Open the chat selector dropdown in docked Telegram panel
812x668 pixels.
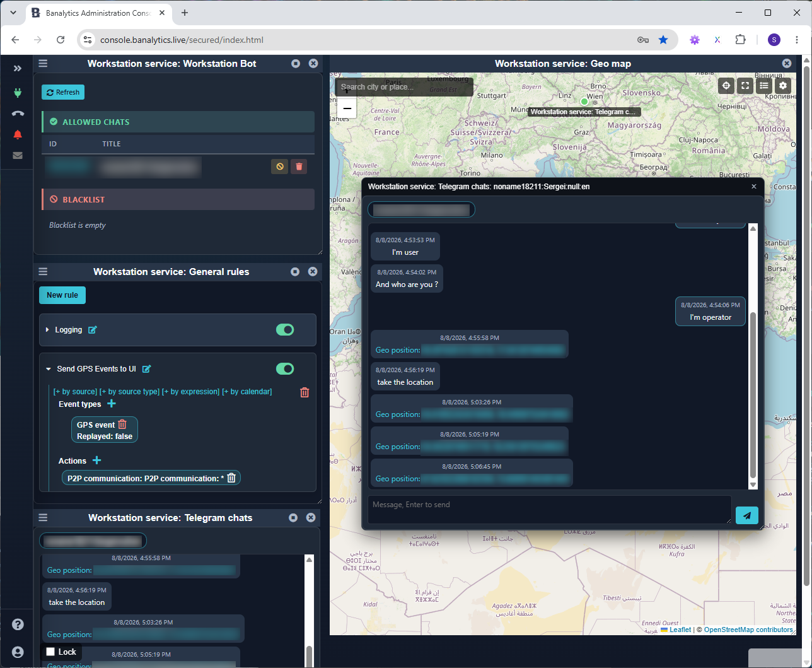pyautogui.click(x=93, y=541)
